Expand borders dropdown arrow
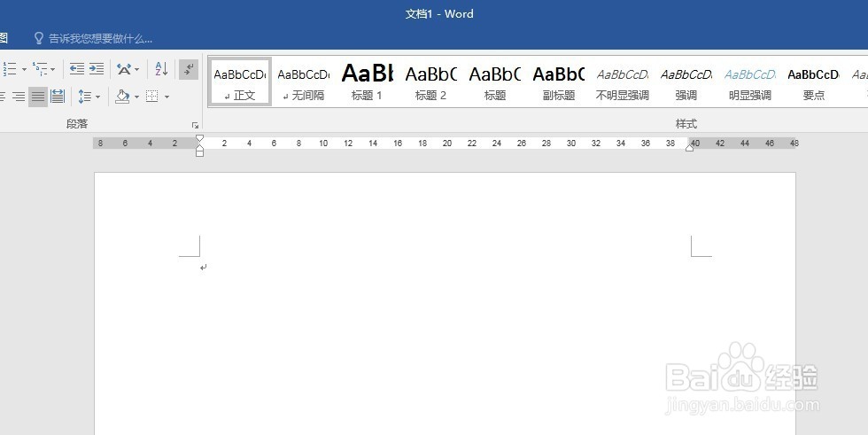The image size is (868, 435). click(167, 97)
